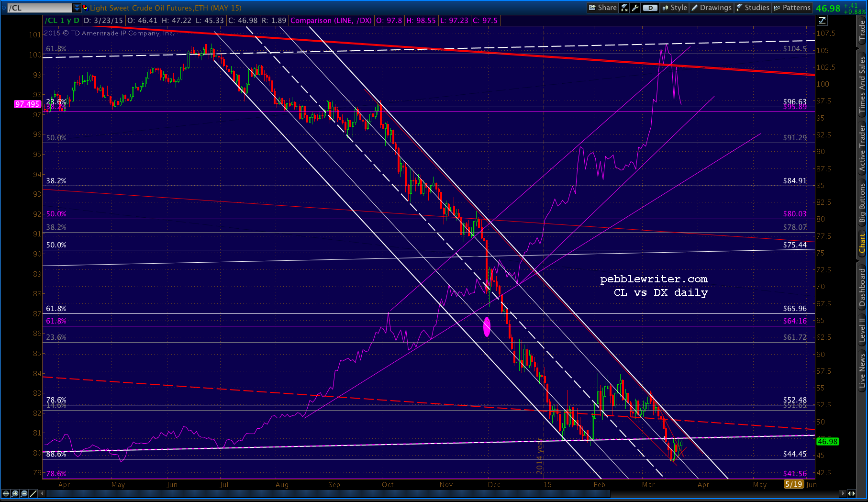Click the expansion area toggle icon
The image size is (868, 502).
(852, 493)
